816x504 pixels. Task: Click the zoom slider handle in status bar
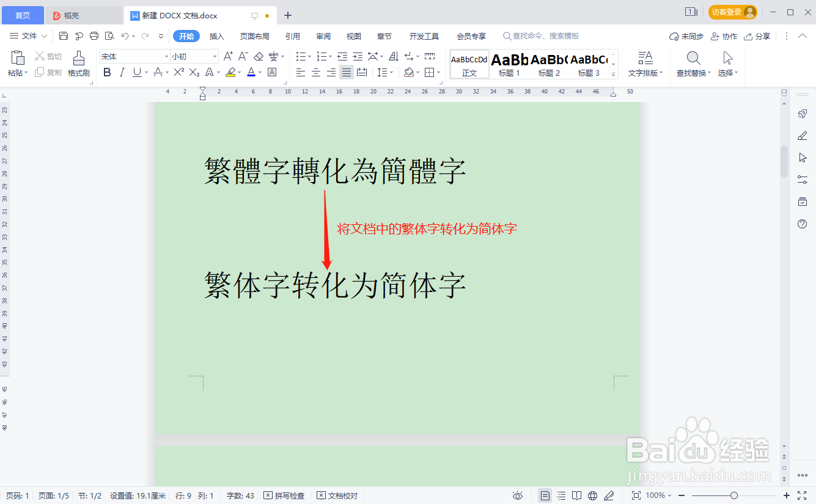pyautogui.click(x=734, y=495)
